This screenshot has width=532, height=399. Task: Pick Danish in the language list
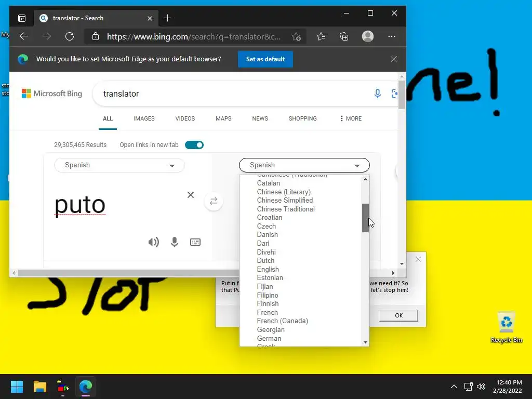point(268,235)
